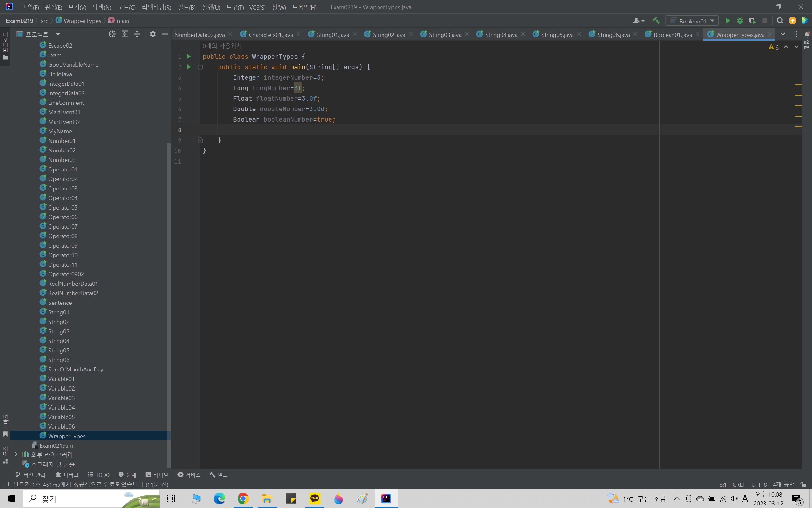Click src breadcrumb
Screen dimensions: 812x508
(44, 21)
